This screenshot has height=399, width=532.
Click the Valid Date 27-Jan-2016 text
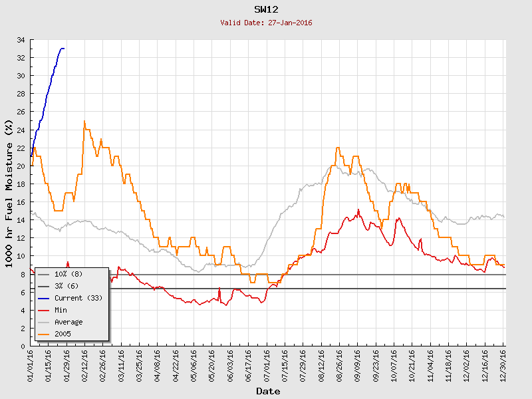[265, 23]
